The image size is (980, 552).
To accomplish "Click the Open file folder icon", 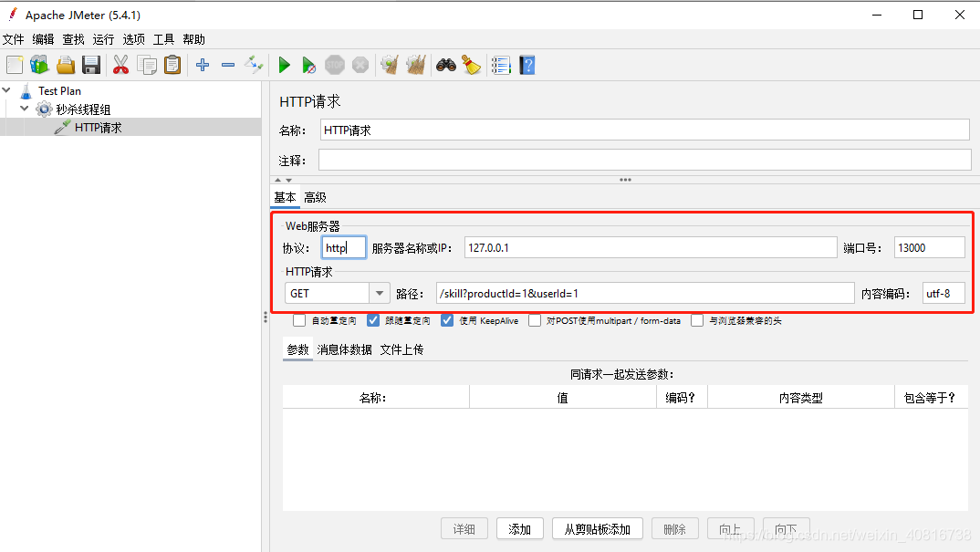I will [x=66, y=65].
